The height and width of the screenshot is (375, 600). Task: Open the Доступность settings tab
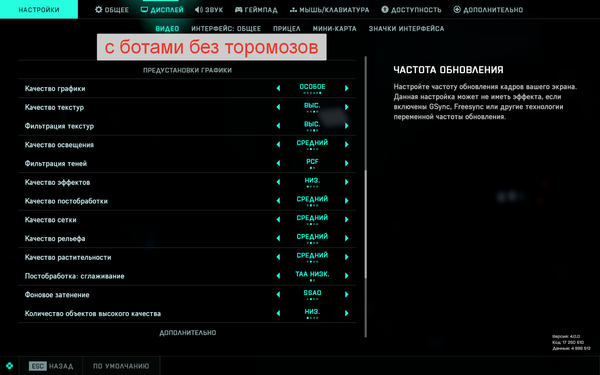[411, 10]
